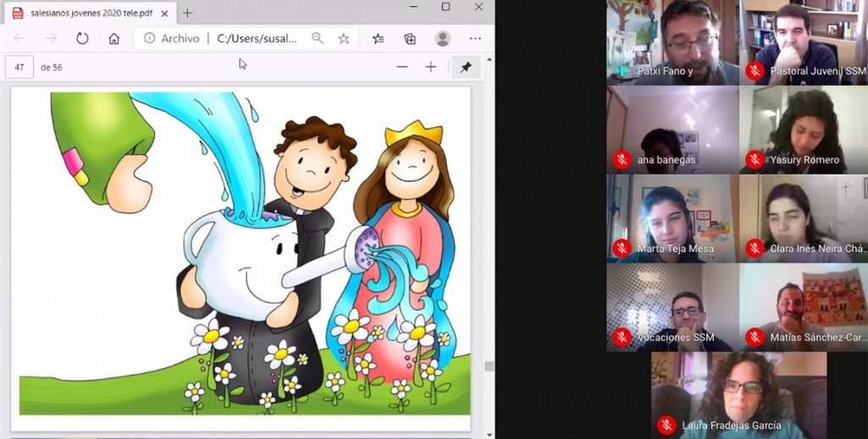
Task: Open the favorites list
Action: coord(378,38)
